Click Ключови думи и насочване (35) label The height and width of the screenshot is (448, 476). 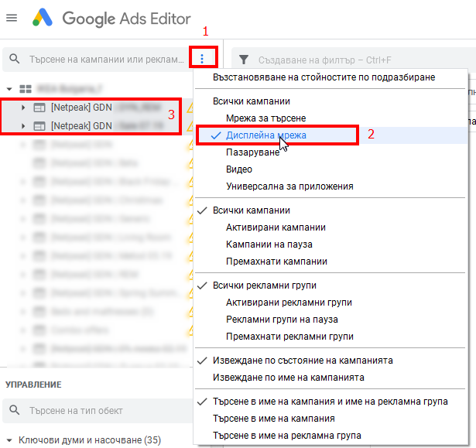(x=90, y=440)
